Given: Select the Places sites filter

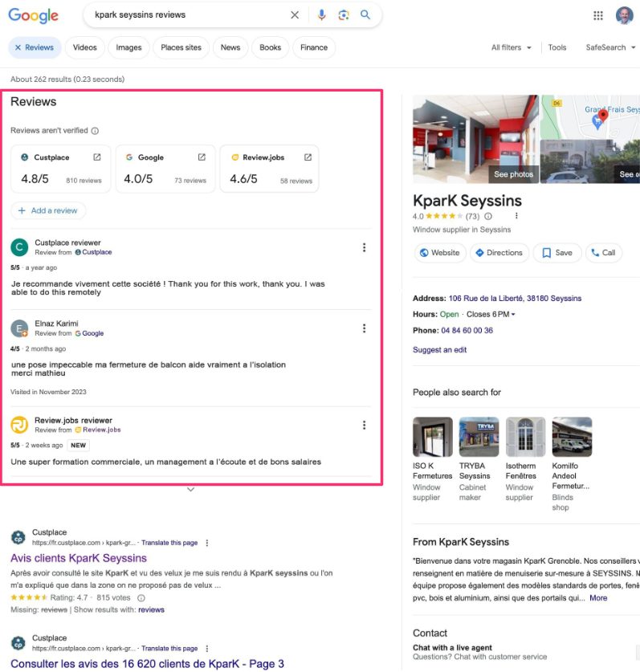Looking at the screenshot, I should [x=181, y=47].
